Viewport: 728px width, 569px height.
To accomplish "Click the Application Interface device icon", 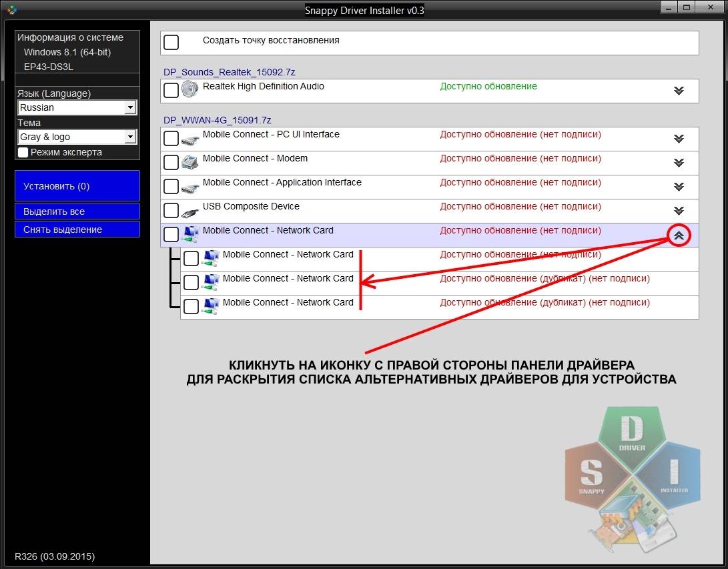I will coord(190,187).
